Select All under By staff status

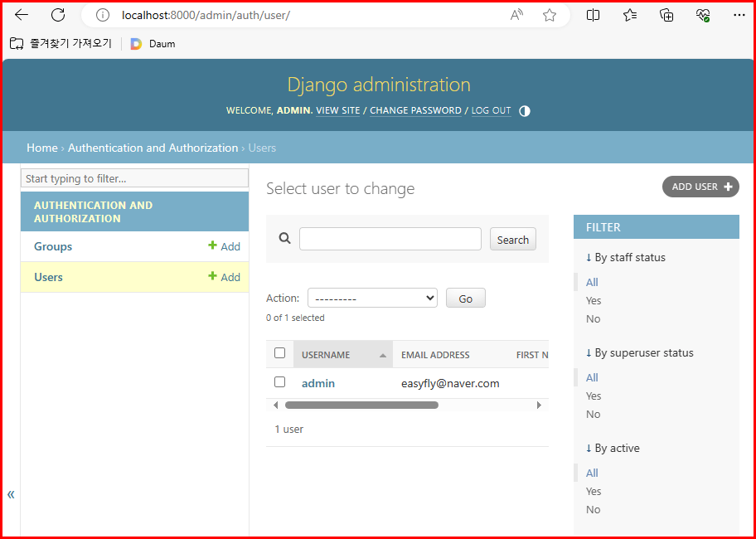[592, 282]
